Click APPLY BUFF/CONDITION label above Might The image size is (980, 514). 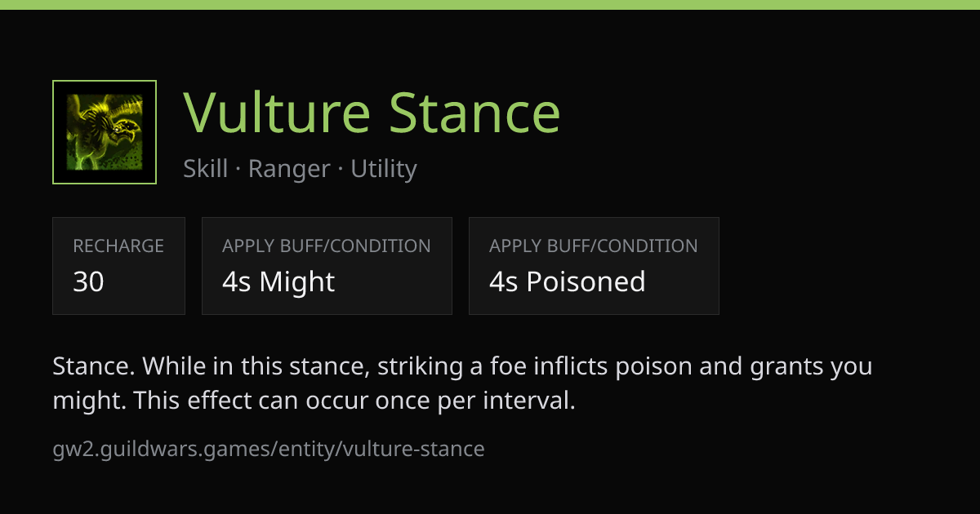point(327,246)
